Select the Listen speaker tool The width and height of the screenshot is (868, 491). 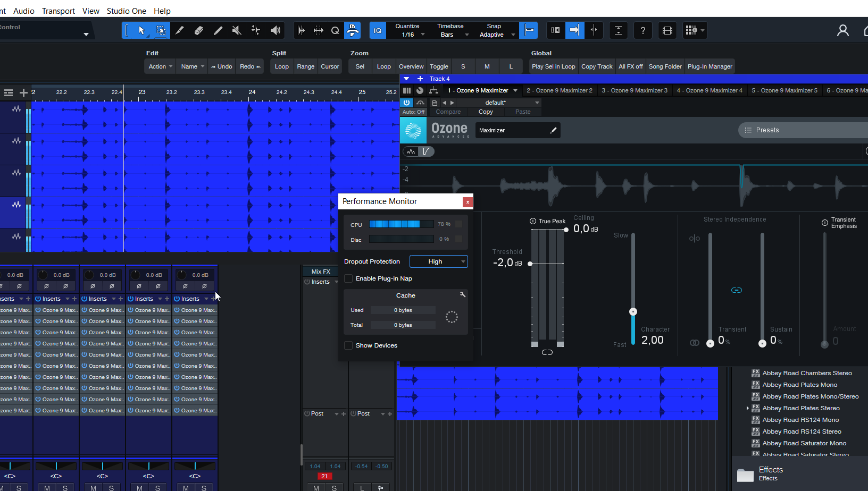click(276, 30)
